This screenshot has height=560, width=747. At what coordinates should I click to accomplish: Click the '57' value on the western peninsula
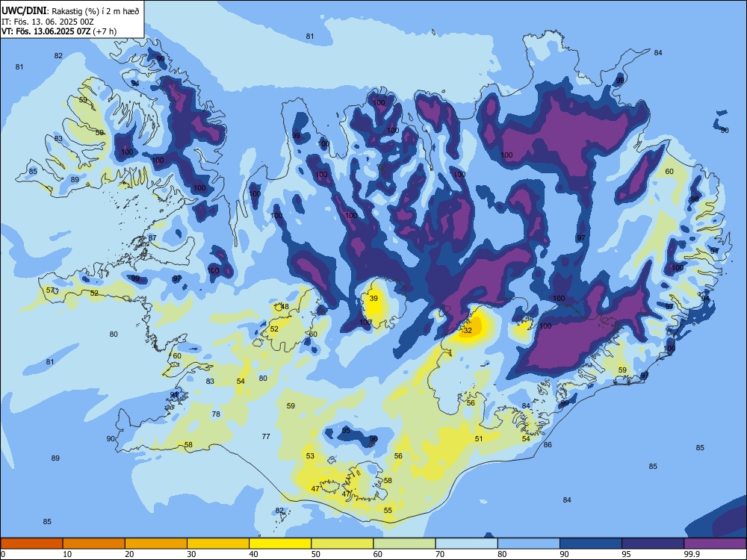click(x=50, y=290)
